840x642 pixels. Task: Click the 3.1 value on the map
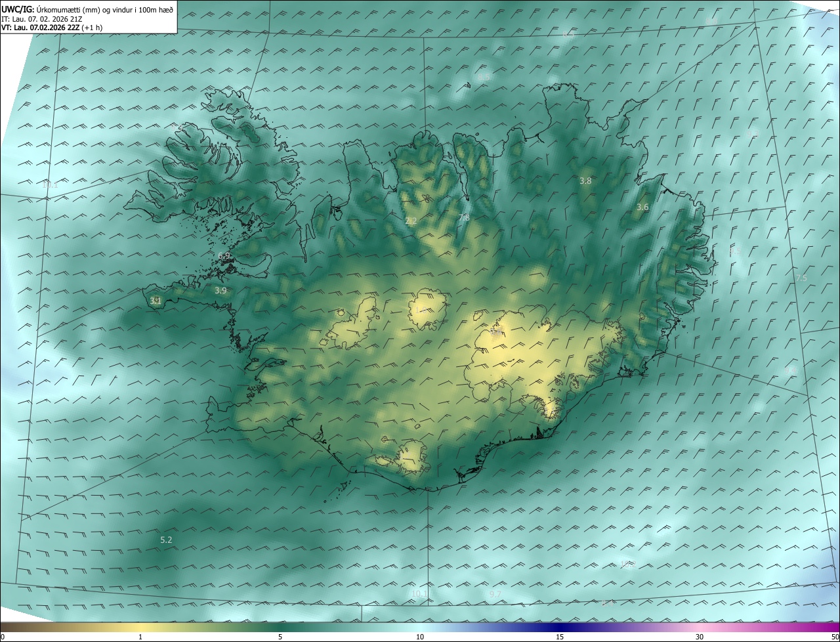point(156,301)
